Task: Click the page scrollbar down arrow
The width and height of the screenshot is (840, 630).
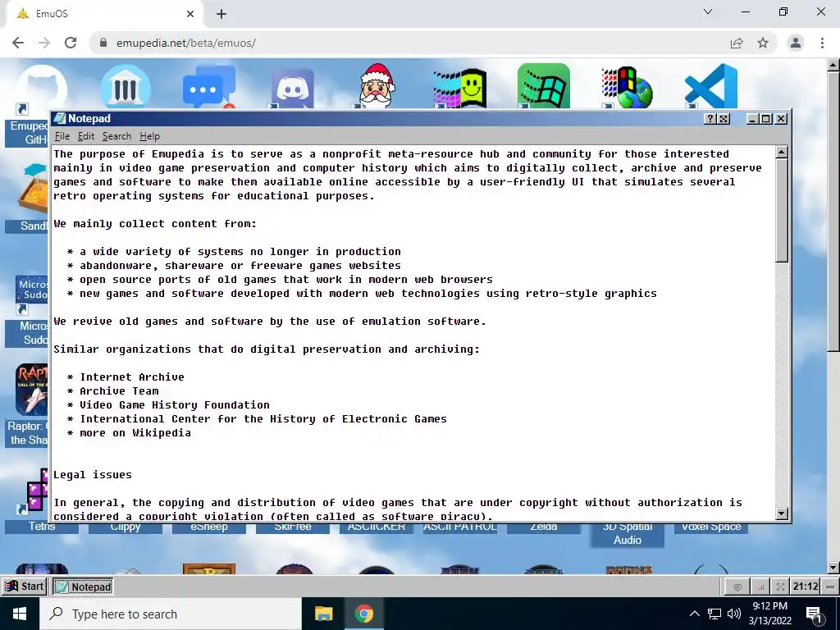Action: point(833,568)
